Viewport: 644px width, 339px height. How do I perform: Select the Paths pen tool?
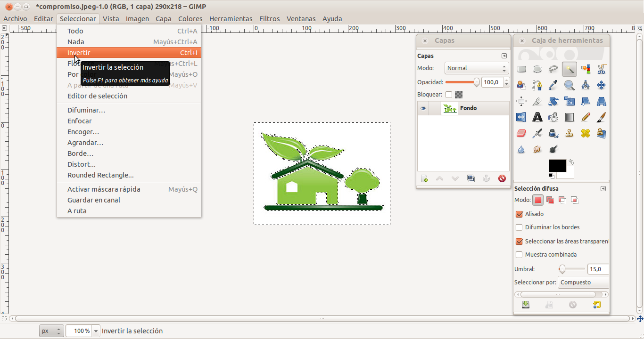click(537, 85)
